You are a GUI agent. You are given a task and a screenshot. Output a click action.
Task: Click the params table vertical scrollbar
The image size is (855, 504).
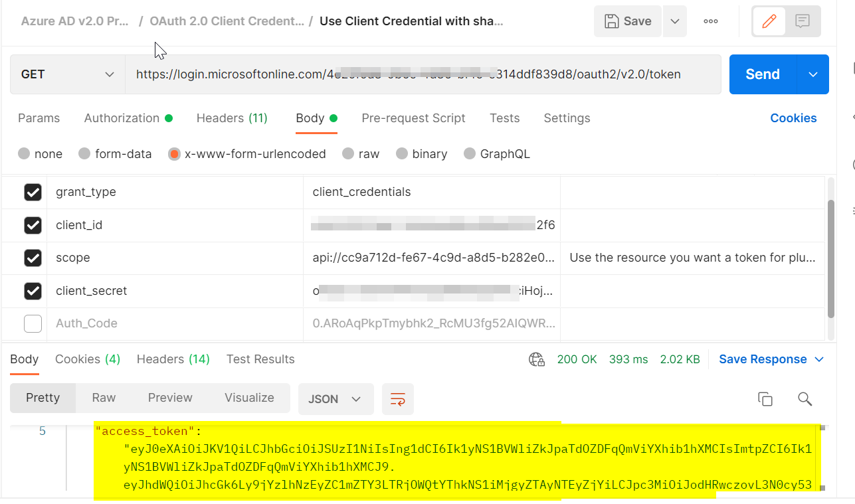pos(831,259)
